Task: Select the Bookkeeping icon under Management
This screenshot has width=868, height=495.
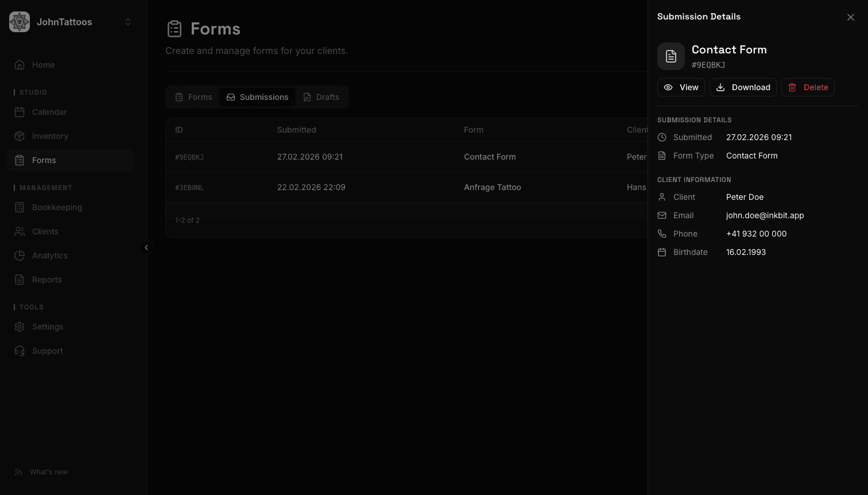Action: tap(19, 207)
